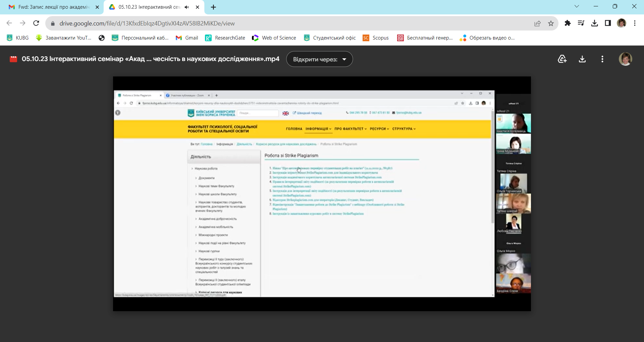Add file shortcut to Drive icon
Screen dimensions: 644x342
click(562, 59)
